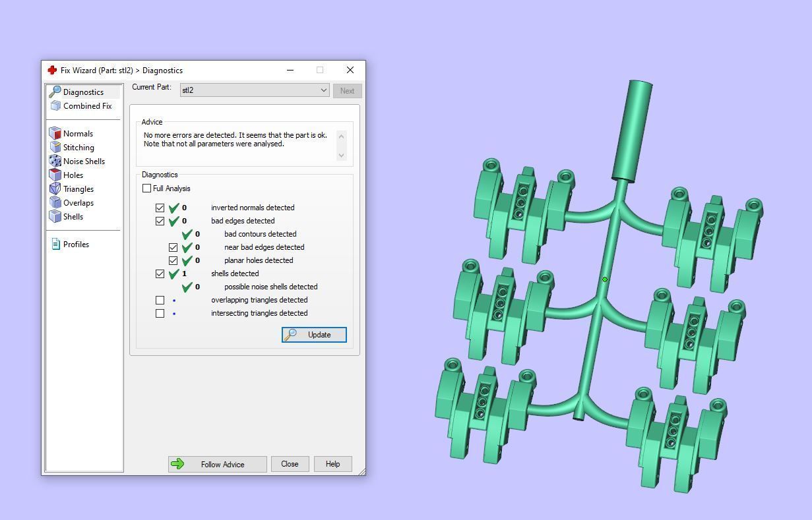Uncheck the bad edges detected checkbox

(x=160, y=221)
